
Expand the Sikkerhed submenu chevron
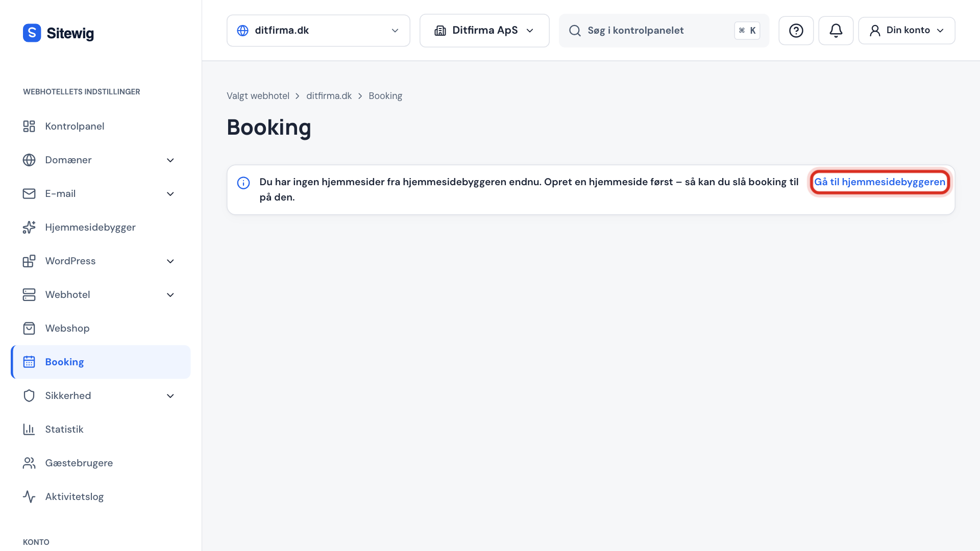pyautogui.click(x=170, y=396)
